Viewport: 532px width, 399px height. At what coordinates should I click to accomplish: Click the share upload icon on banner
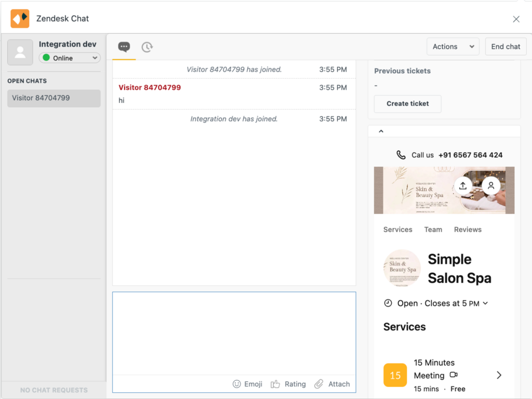click(463, 185)
